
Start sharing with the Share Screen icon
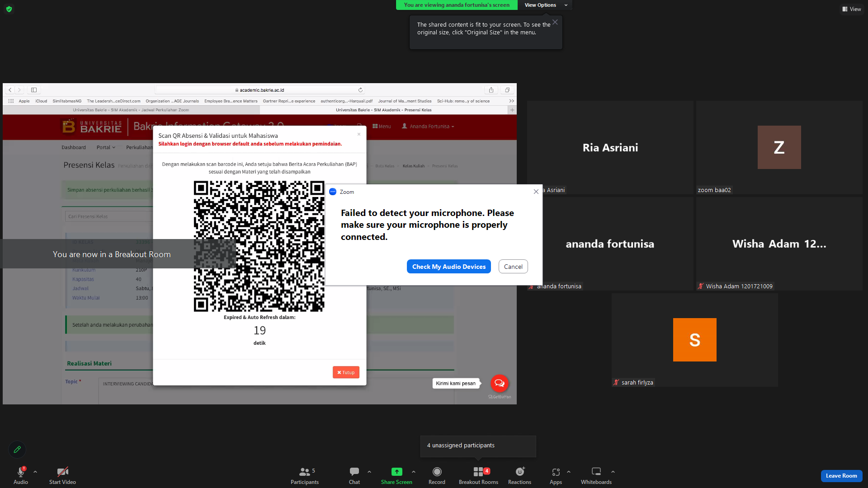point(396,472)
